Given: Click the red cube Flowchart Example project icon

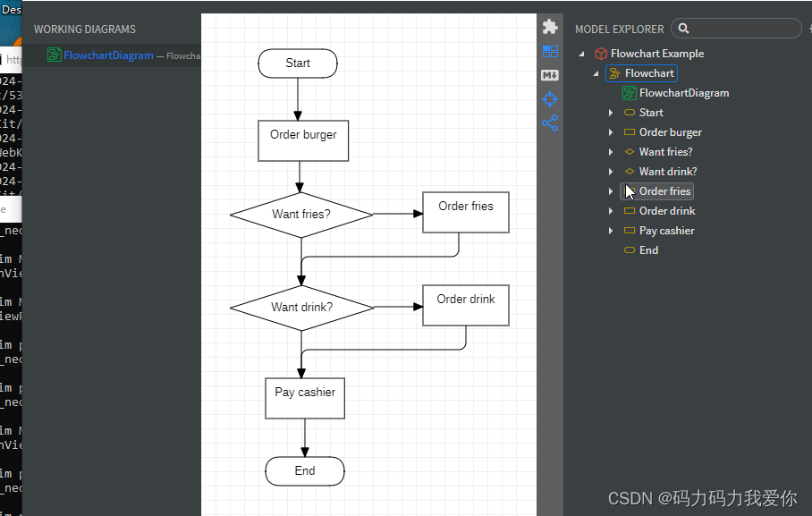Looking at the screenshot, I should pos(601,54).
